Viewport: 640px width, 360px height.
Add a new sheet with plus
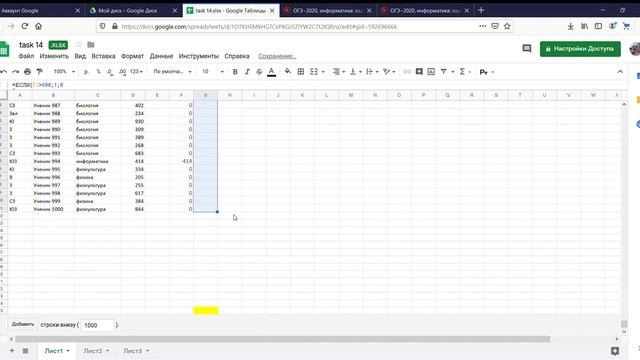12,351
